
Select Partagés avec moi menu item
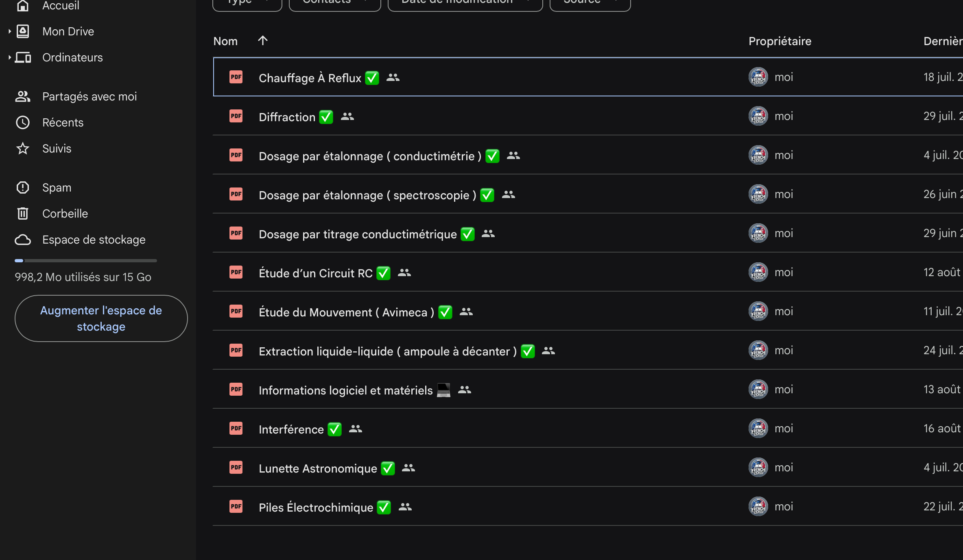click(90, 96)
